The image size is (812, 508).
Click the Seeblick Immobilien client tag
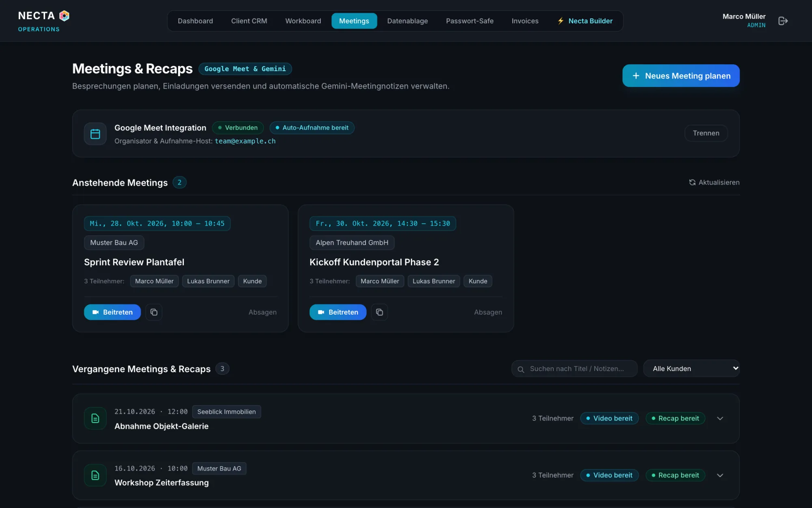pyautogui.click(x=227, y=412)
